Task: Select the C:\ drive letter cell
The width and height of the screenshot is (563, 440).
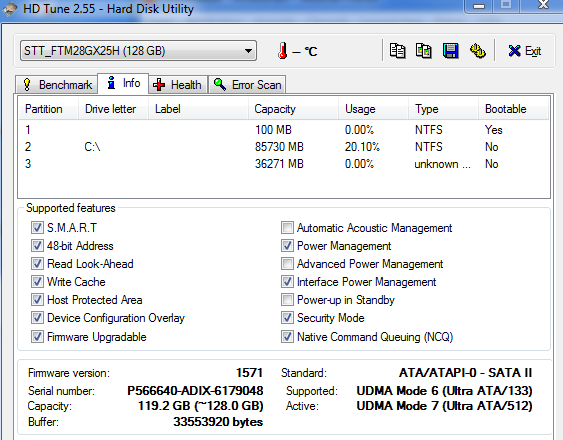Action: (x=92, y=147)
